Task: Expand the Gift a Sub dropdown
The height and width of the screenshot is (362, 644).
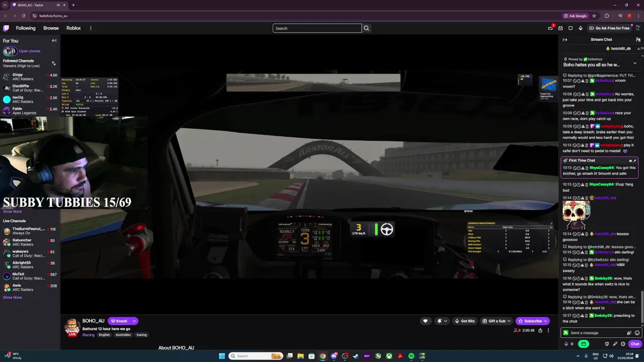Action: 509,321
